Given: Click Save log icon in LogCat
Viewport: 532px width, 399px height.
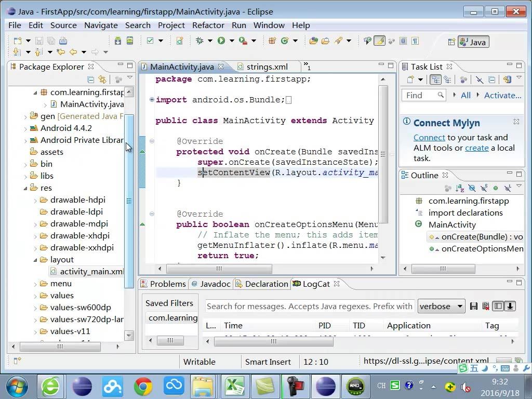Looking at the screenshot, I should click(474, 307).
